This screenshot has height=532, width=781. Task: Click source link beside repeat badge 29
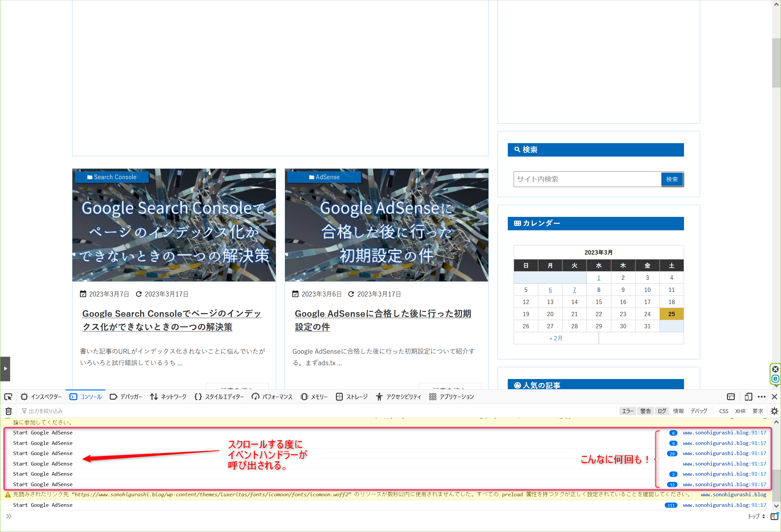(x=724, y=453)
